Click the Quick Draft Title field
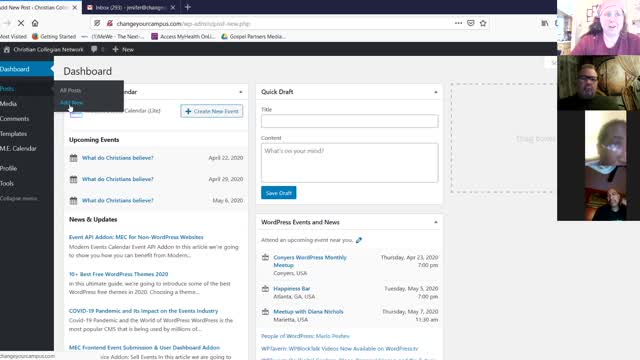The width and height of the screenshot is (640, 360). coord(349,121)
